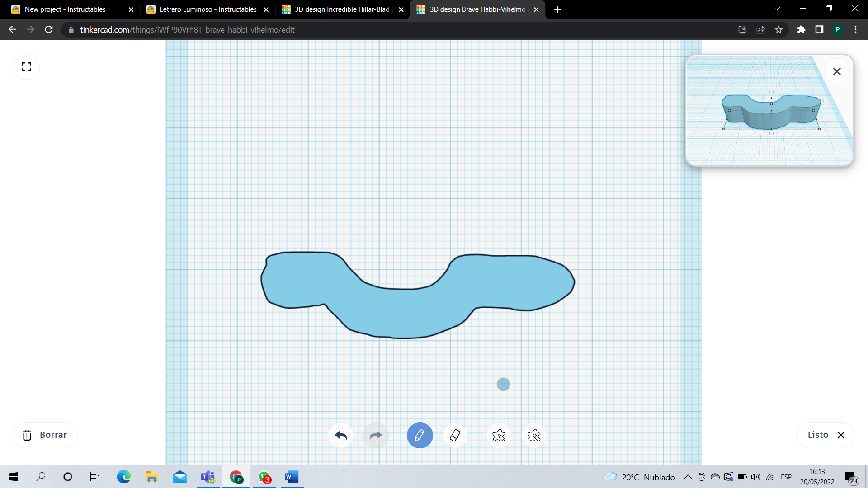
Task: Switch to New project Instructables tab
Action: point(66,9)
